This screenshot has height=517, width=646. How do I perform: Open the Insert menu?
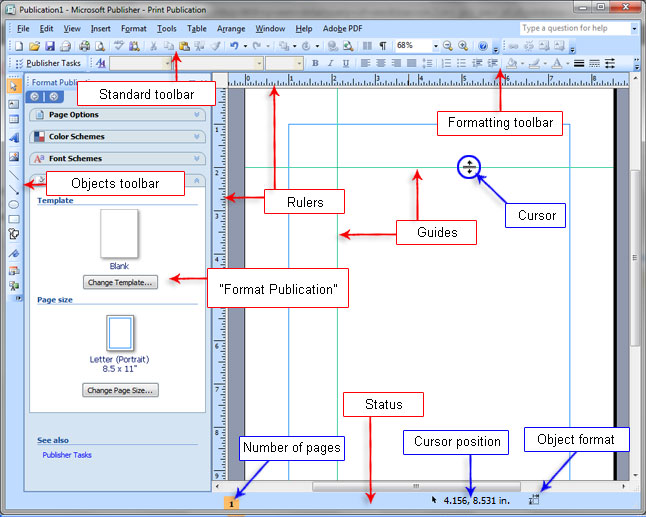click(101, 28)
